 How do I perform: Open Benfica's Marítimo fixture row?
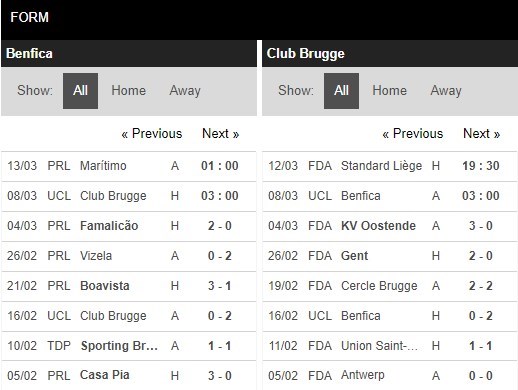pos(129,166)
